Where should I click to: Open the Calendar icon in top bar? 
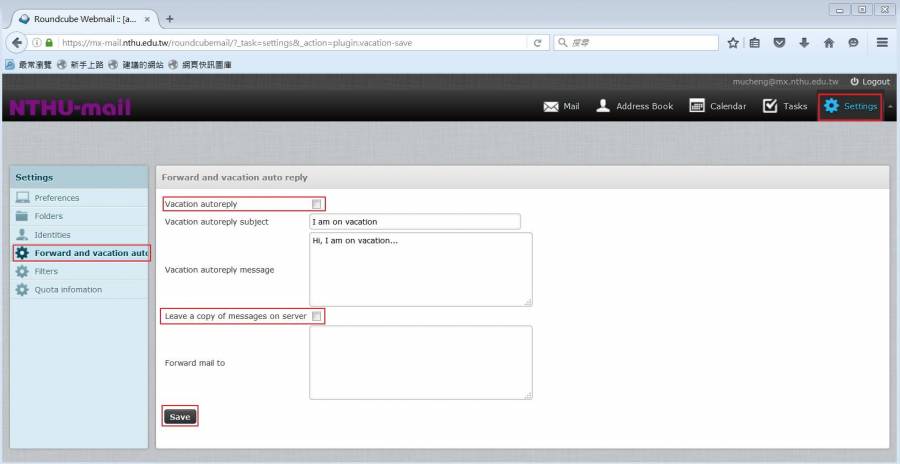(697, 106)
